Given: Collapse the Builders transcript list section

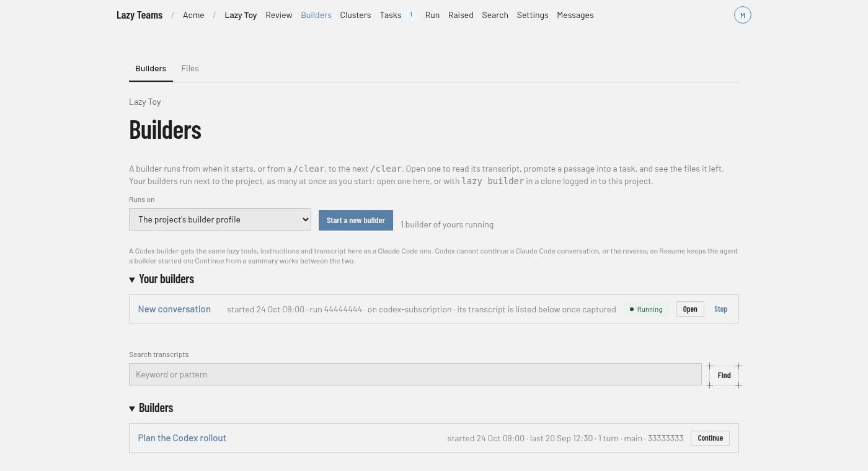Looking at the screenshot, I should click(151, 408).
